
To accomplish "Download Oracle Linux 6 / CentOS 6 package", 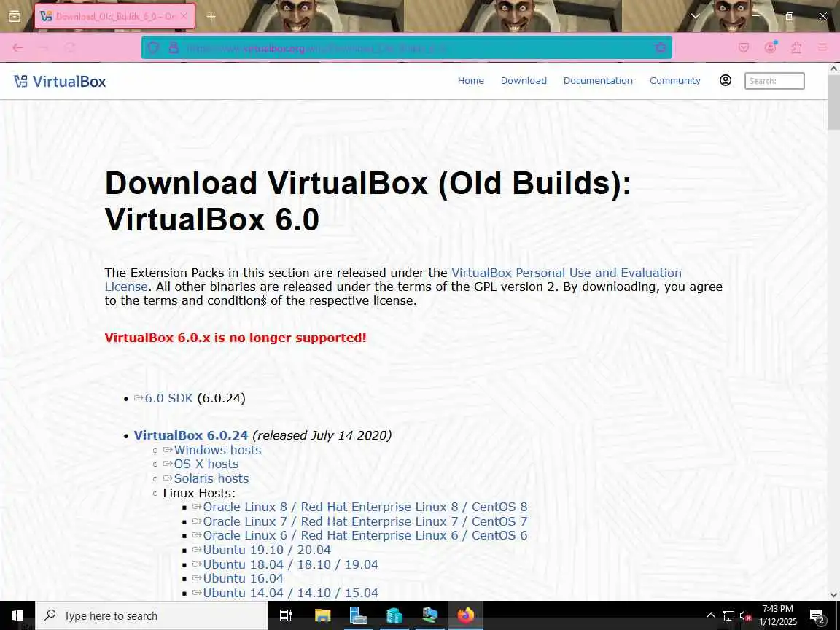I will 365,535.
